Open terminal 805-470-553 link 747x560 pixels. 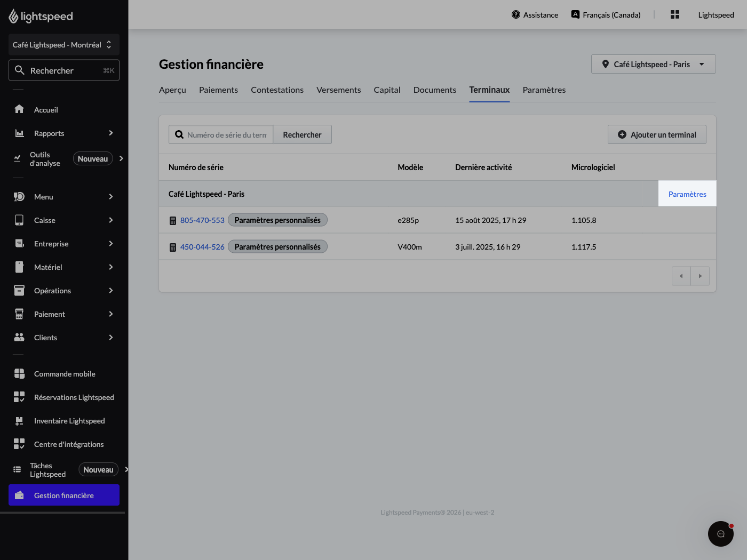click(202, 220)
